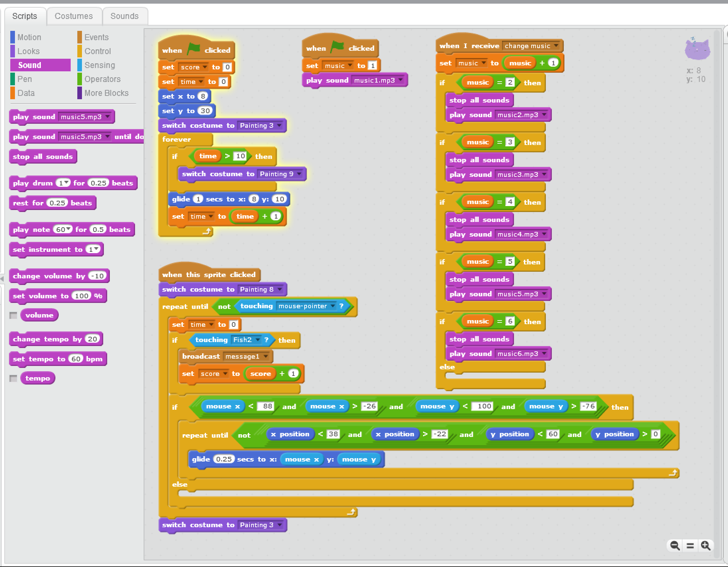
Task: Enable the volume variable checkbox
Action: [x=13, y=315]
